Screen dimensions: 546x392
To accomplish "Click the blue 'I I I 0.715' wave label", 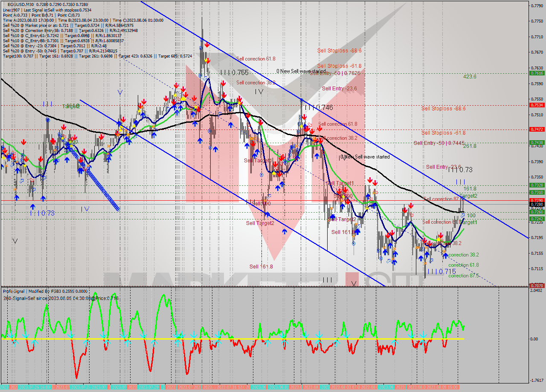I will [x=441, y=271].
